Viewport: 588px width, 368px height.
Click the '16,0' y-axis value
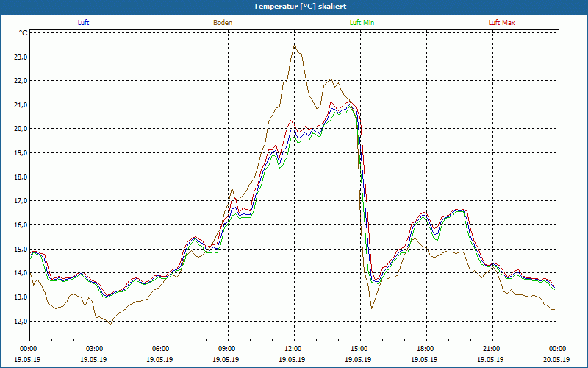point(21,225)
